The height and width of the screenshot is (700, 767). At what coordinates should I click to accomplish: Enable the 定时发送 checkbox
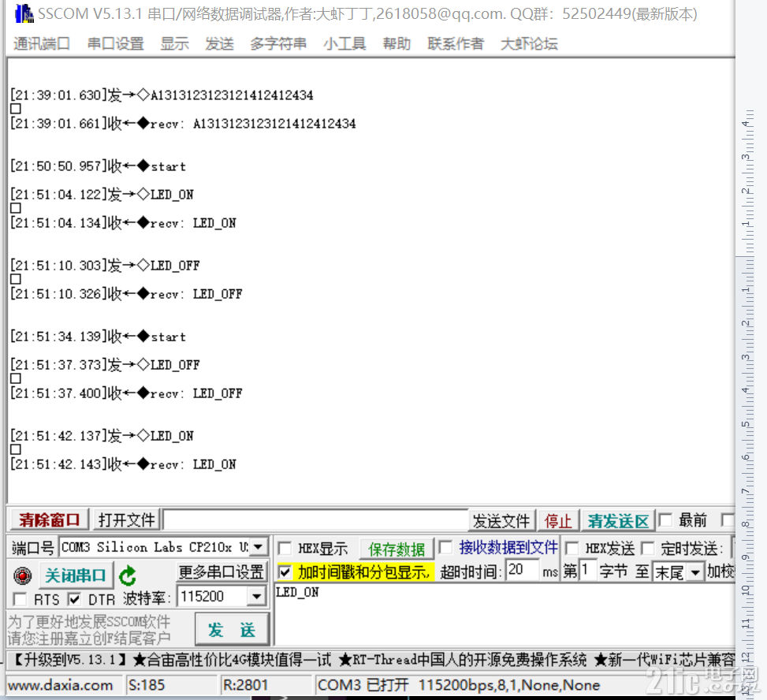tap(648, 549)
